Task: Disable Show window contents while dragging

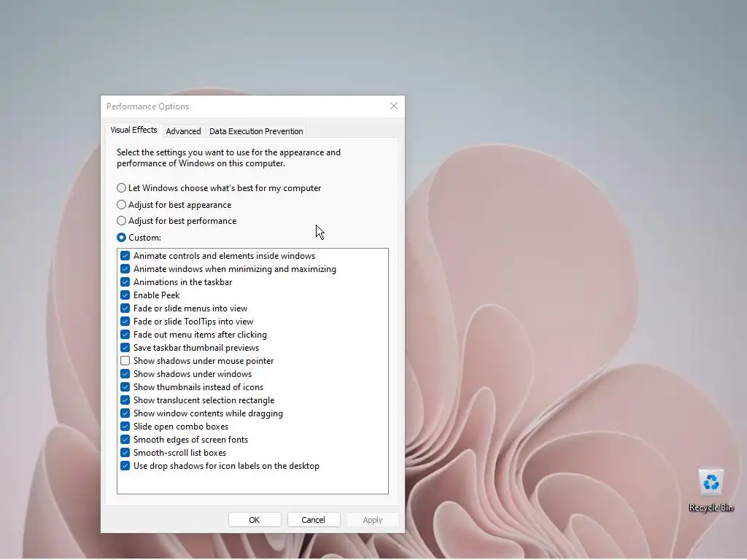Action: 125,413
